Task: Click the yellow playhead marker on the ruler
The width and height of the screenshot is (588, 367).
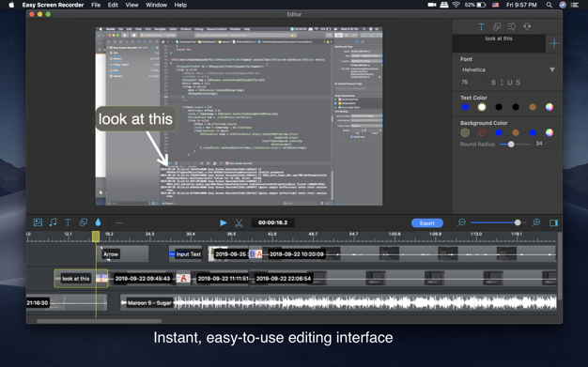Action: (96, 237)
